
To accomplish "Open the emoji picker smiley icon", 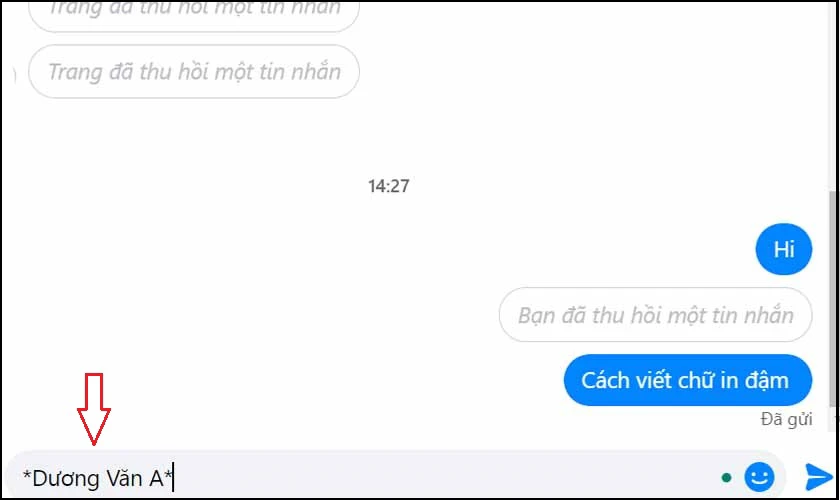I will point(759,476).
